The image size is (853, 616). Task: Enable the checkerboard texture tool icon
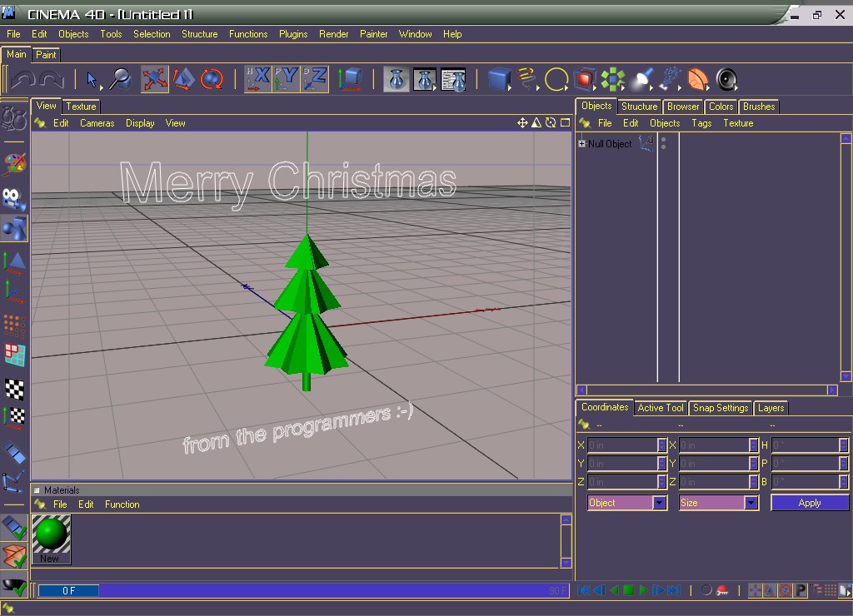(15, 390)
